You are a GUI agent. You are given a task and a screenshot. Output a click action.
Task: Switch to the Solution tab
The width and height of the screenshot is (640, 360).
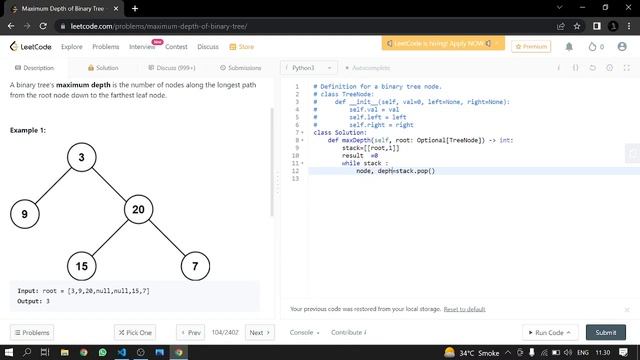coord(103,68)
